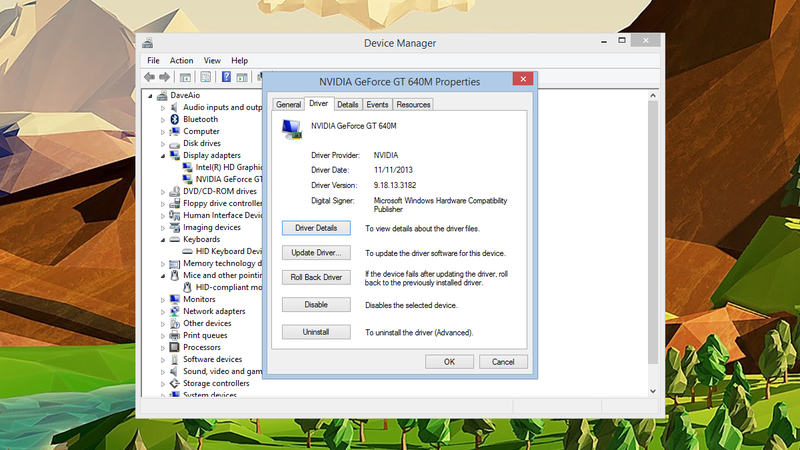Expand the Memory technology devices node

[x=163, y=264]
